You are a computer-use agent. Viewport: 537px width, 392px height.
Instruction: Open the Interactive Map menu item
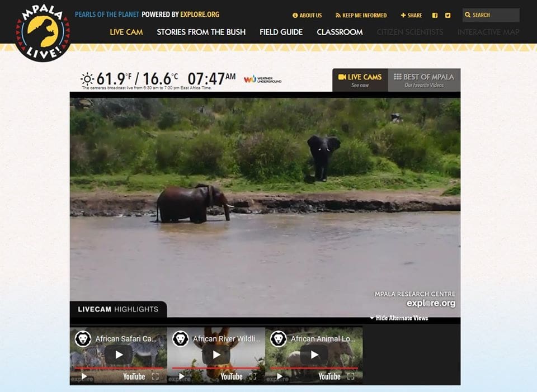click(x=488, y=32)
